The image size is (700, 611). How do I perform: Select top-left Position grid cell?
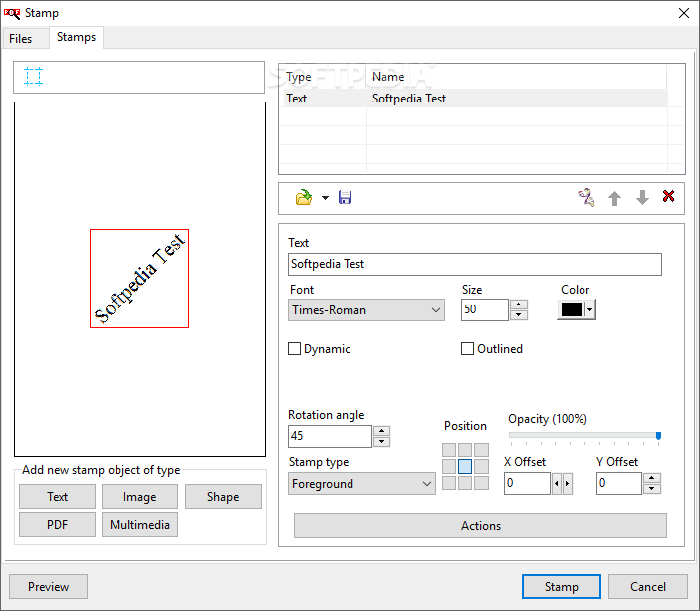(x=449, y=450)
